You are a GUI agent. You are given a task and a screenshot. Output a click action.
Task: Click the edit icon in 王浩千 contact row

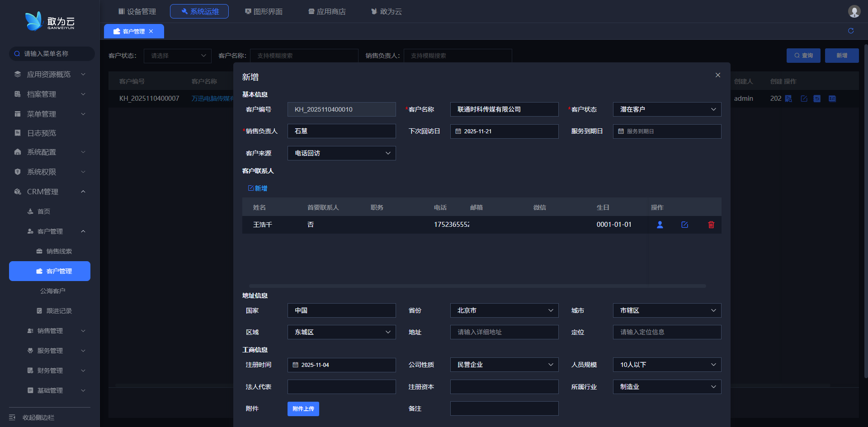tap(684, 225)
